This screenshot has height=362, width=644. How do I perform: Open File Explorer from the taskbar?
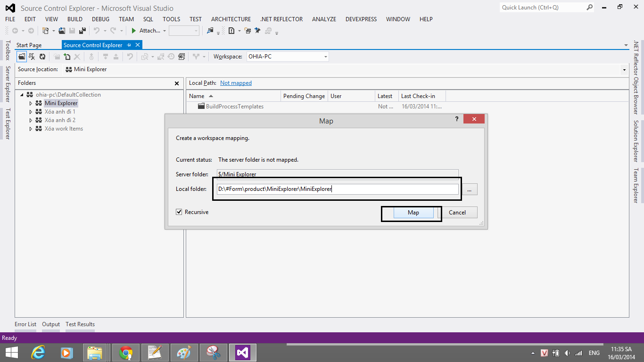coord(95,353)
